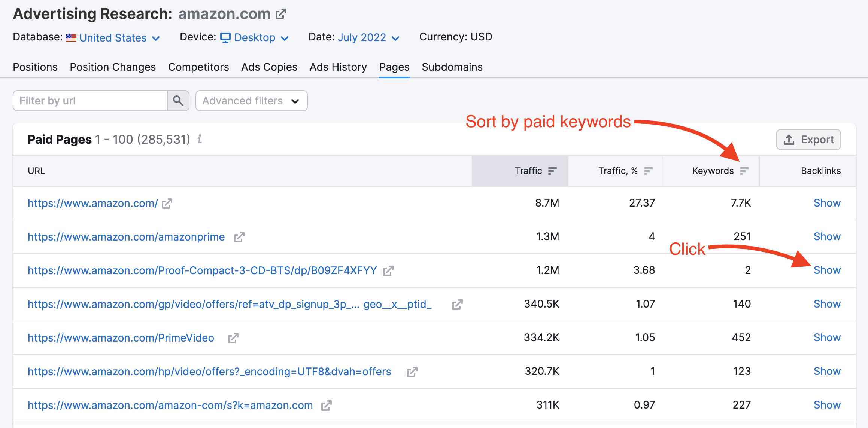
Task: Click keywords value 227
Action: click(742, 405)
